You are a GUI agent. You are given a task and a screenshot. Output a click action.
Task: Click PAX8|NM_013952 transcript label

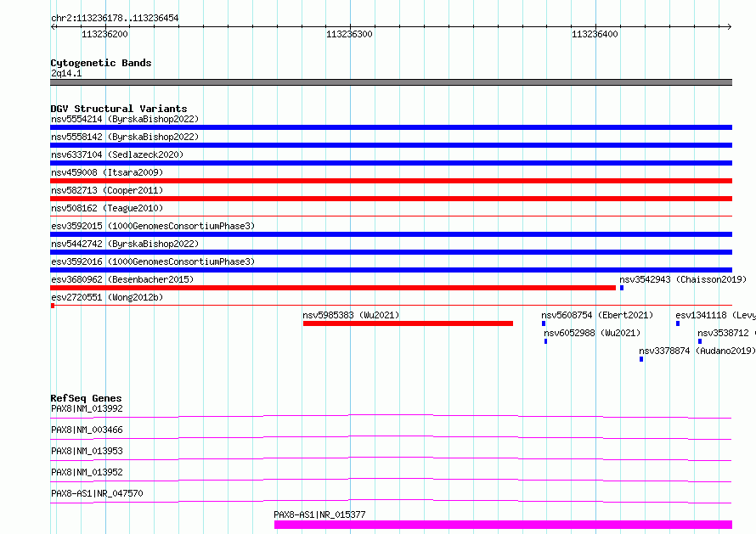(87, 472)
